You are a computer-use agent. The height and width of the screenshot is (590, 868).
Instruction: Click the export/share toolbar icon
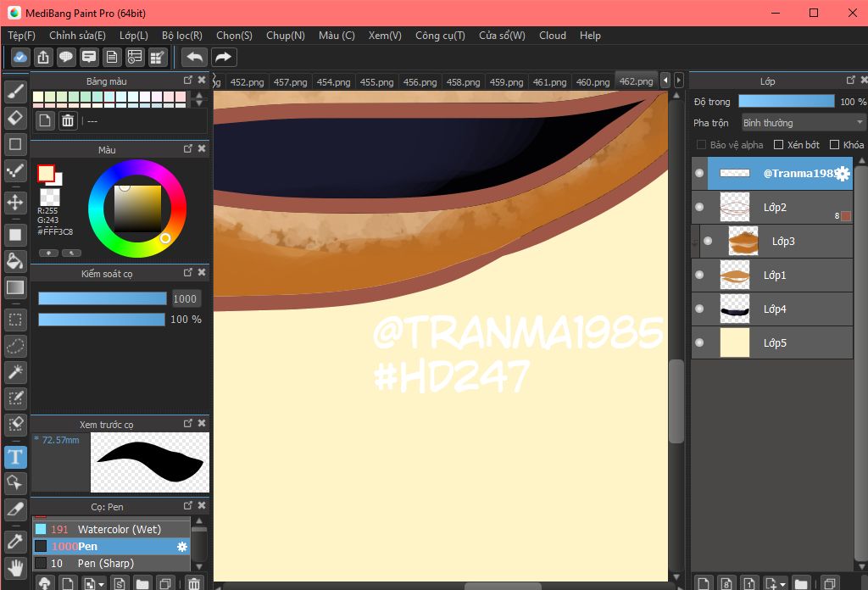(x=43, y=57)
